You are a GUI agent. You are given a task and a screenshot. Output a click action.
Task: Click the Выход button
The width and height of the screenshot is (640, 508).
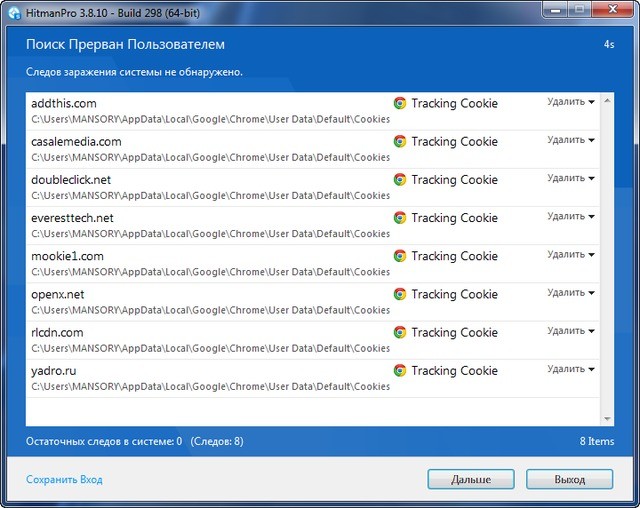pos(569,479)
